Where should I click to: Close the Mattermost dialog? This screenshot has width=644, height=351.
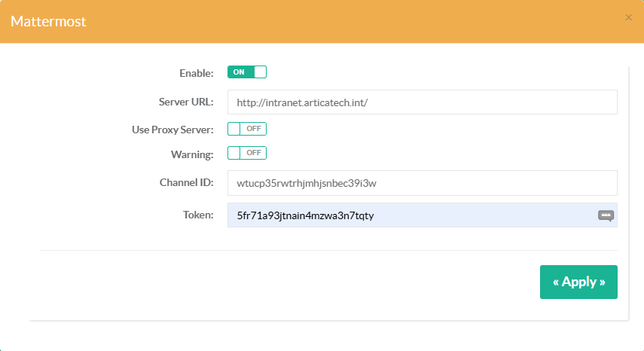[628, 17]
